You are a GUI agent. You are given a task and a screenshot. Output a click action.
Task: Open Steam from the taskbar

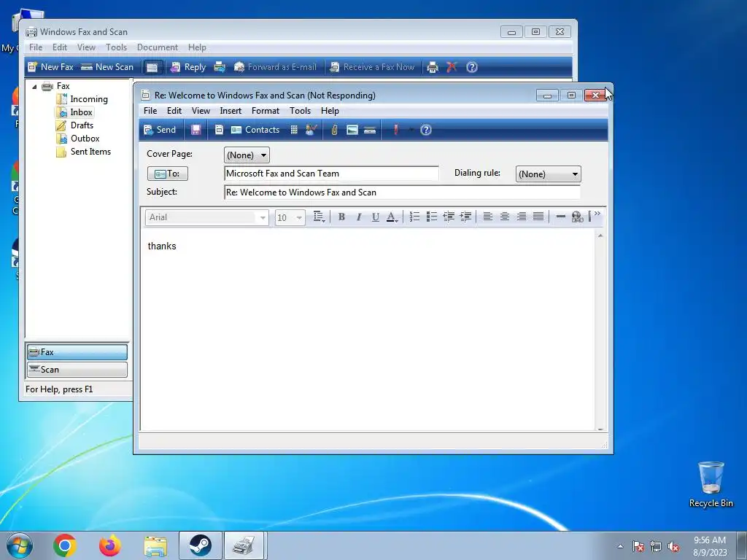(200, 545)
